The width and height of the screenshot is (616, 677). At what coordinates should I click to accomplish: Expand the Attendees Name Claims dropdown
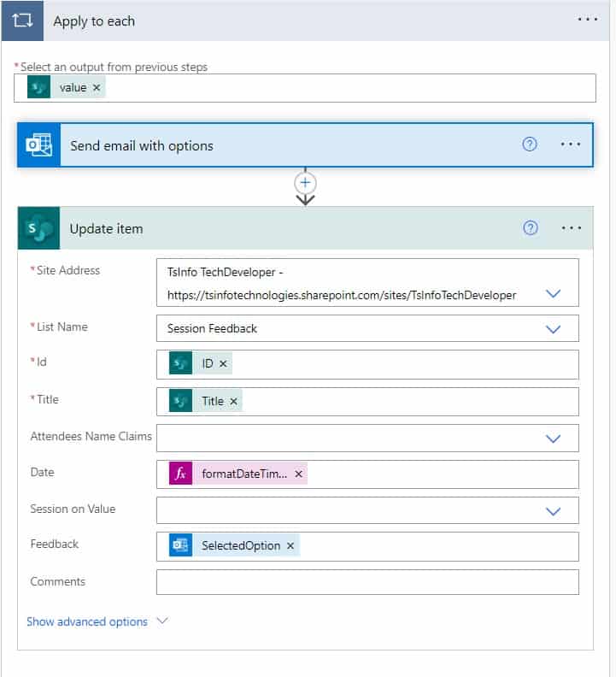point(554,439)
